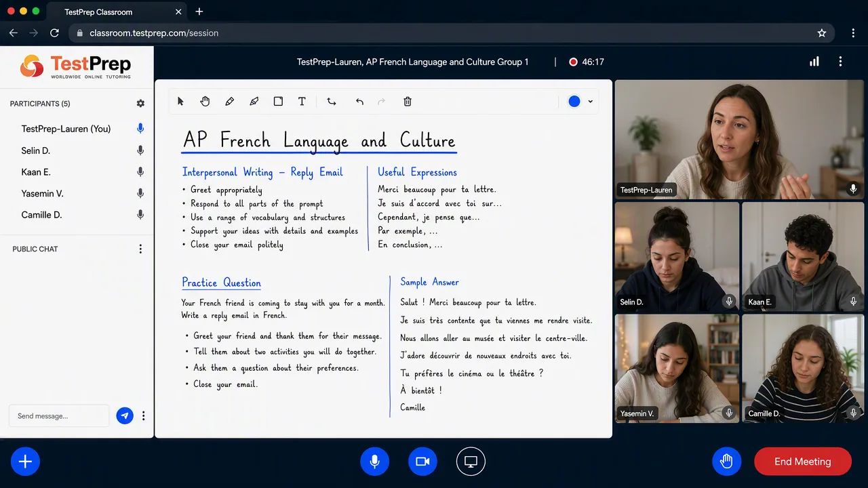The height and width of the screenshot is (488, 868).
Task: Select the text tool
Action: [x=302, y=102]
